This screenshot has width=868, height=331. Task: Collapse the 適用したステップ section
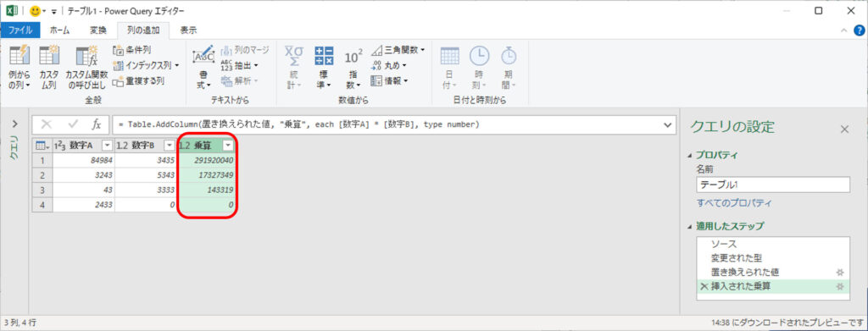click(689, 226)
